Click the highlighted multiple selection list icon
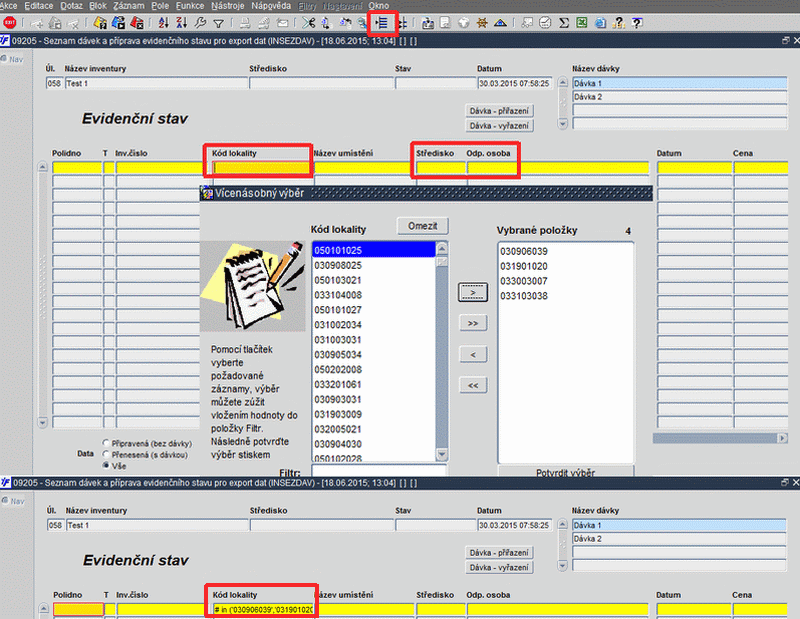Screen dimensions: 800x619 coord(382,23)
